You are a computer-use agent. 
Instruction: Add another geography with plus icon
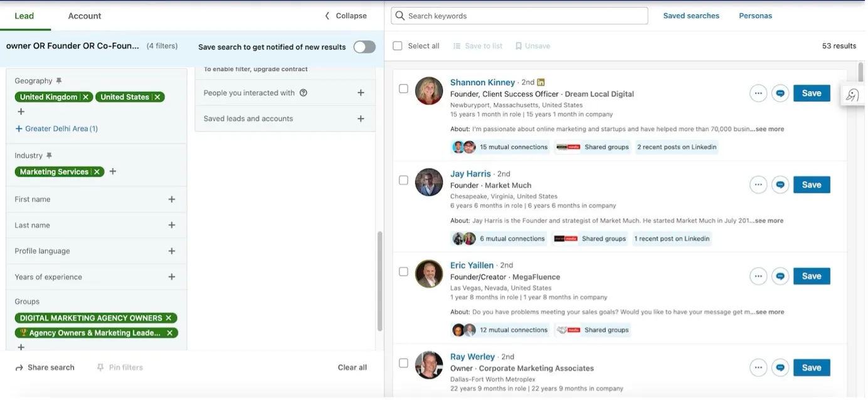pos(21,112)
